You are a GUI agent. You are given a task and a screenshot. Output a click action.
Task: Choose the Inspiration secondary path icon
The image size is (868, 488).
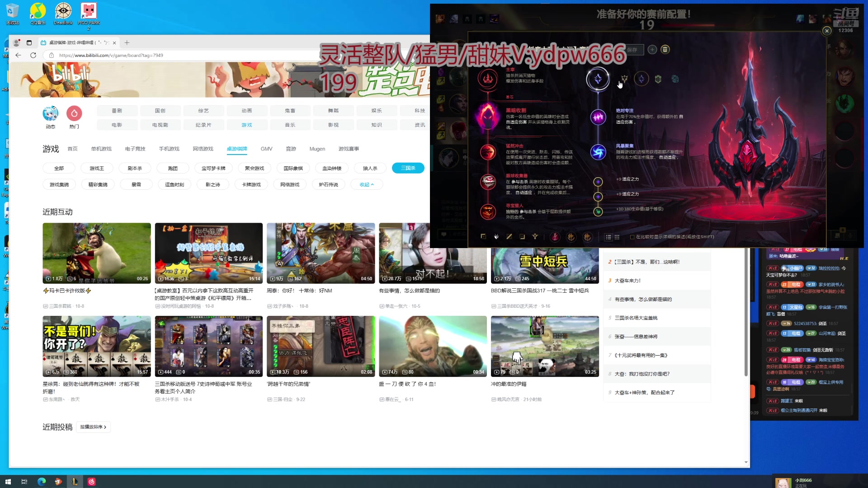(675, 79)
